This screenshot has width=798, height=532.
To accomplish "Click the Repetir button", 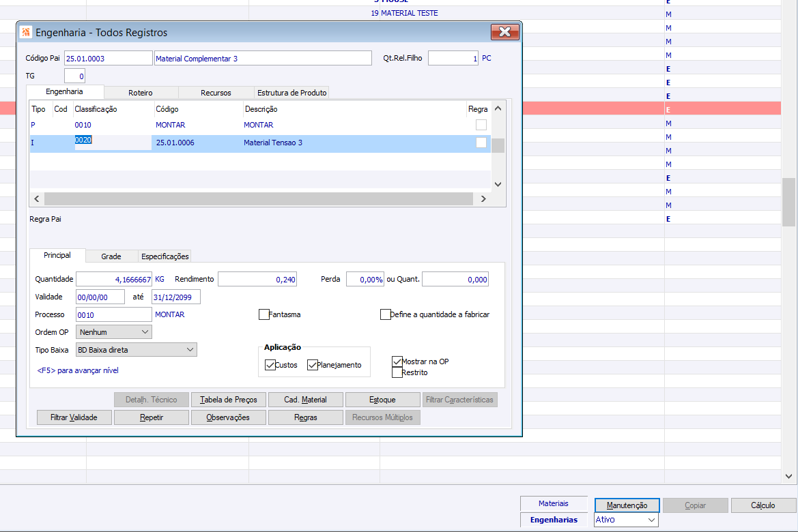I will 152,417.
